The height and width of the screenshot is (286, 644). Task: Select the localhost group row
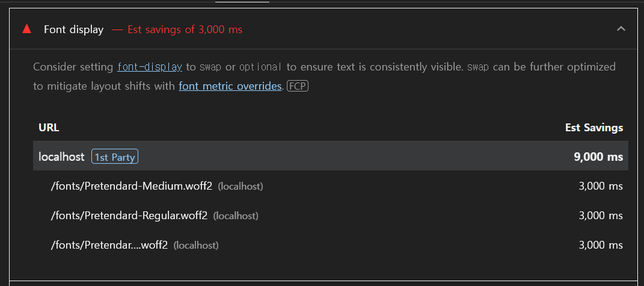click(331, 156)
